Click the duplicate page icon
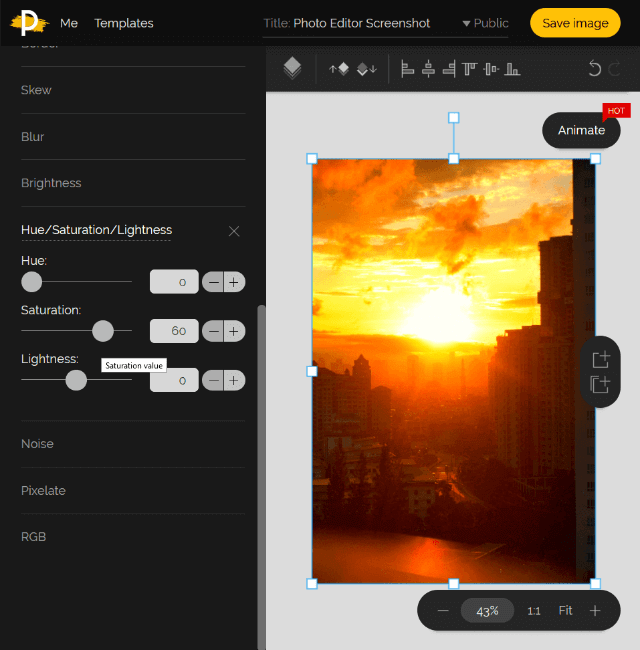The image size is (640, 650). click(600, 384)
